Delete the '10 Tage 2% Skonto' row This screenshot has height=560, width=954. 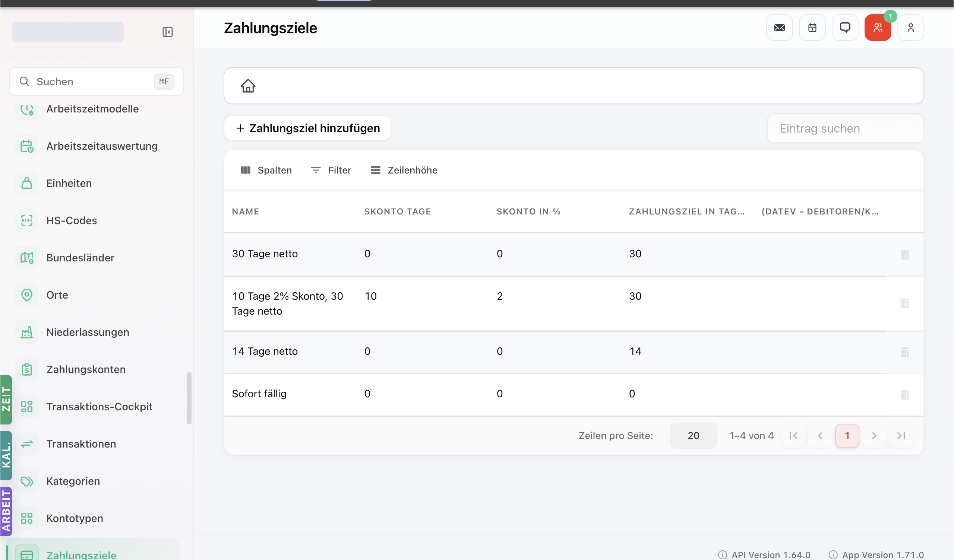(x=905, y=303)
